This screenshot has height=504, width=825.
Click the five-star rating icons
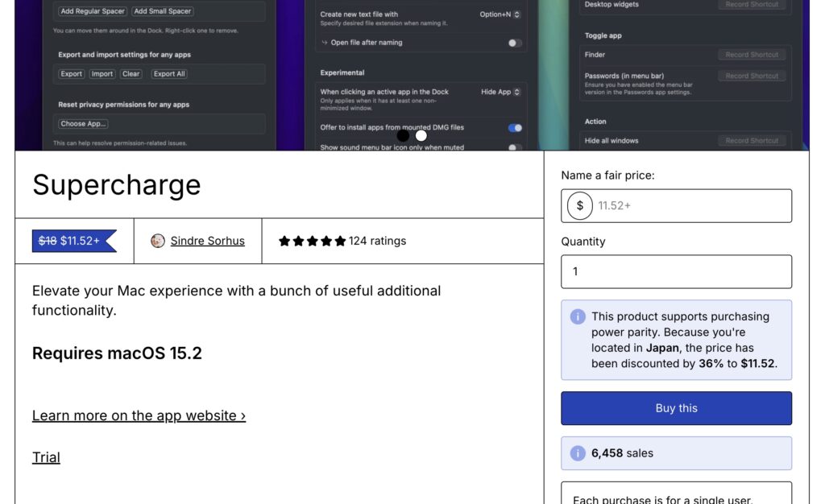click(312, 241)
